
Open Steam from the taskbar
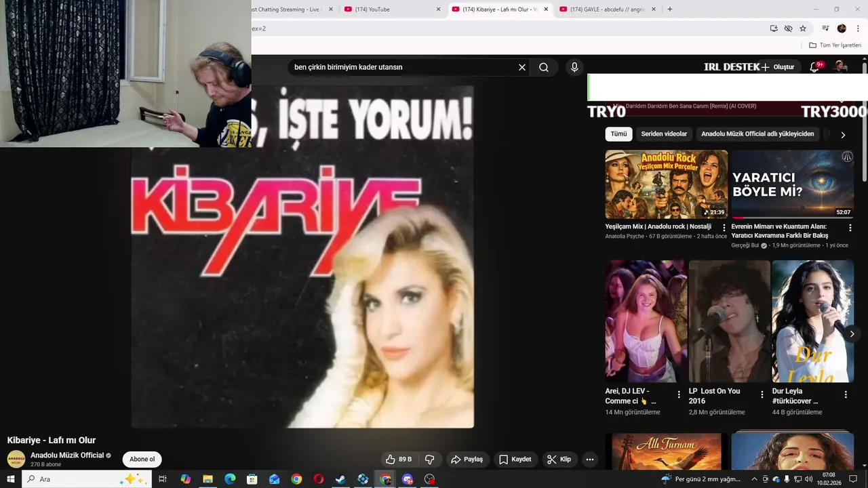(340, 479)
